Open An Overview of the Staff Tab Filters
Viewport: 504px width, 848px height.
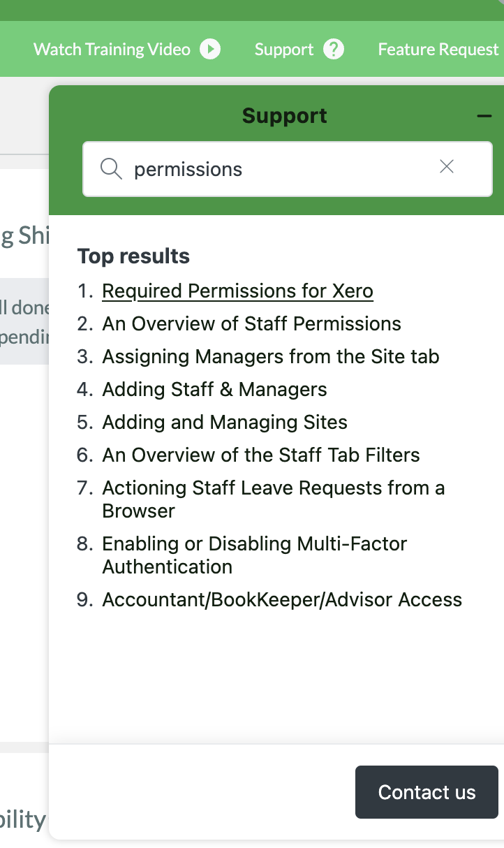261,455
